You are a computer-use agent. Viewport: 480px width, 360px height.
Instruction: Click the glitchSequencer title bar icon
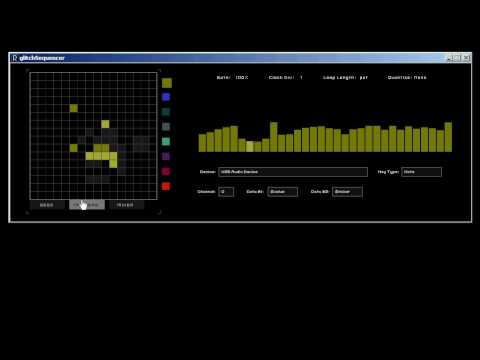tap(15, 58)
